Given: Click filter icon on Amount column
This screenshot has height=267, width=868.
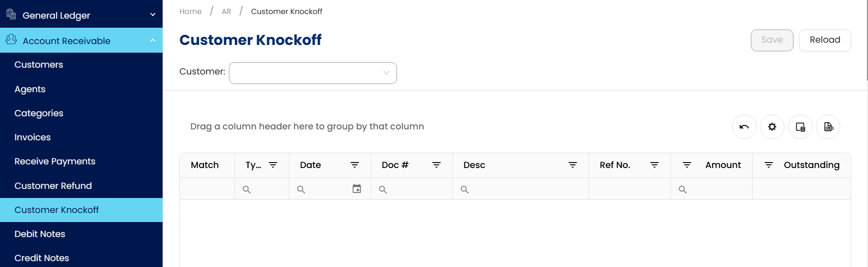Looking at the screenshot, I should (x=687, y=165).
